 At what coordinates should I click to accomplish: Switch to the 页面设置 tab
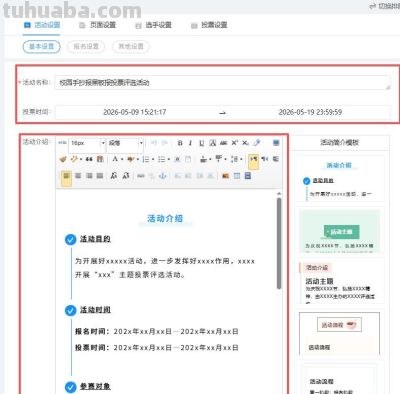98,25
